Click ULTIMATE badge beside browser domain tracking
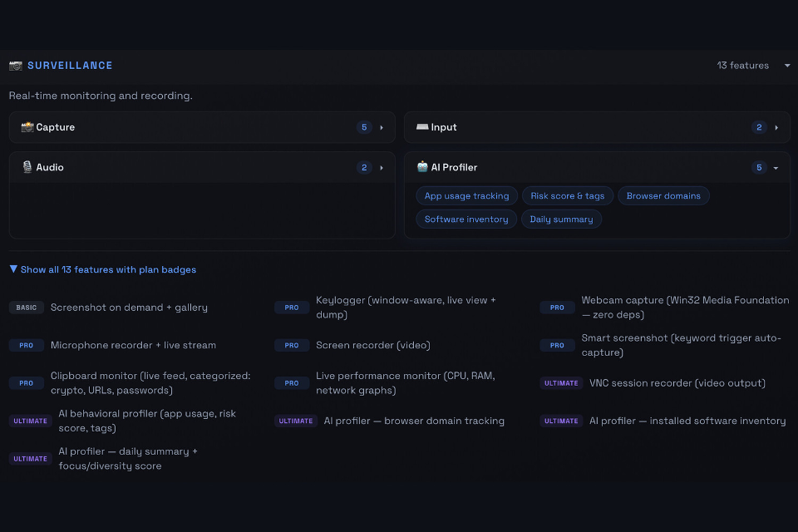 (296, 421)
